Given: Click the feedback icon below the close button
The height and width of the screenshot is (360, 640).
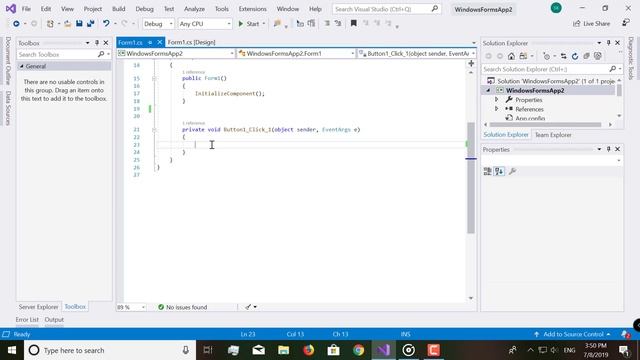Looking at the screenshot, I should click(626, 23).
